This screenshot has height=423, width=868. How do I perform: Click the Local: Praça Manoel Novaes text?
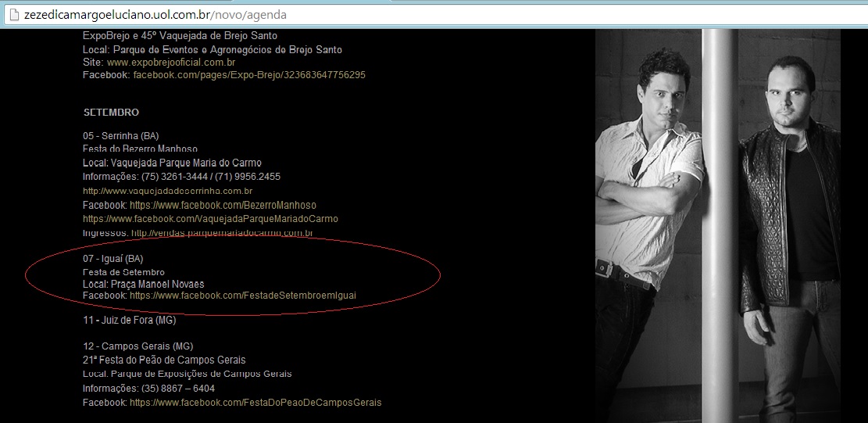[143, 284]
